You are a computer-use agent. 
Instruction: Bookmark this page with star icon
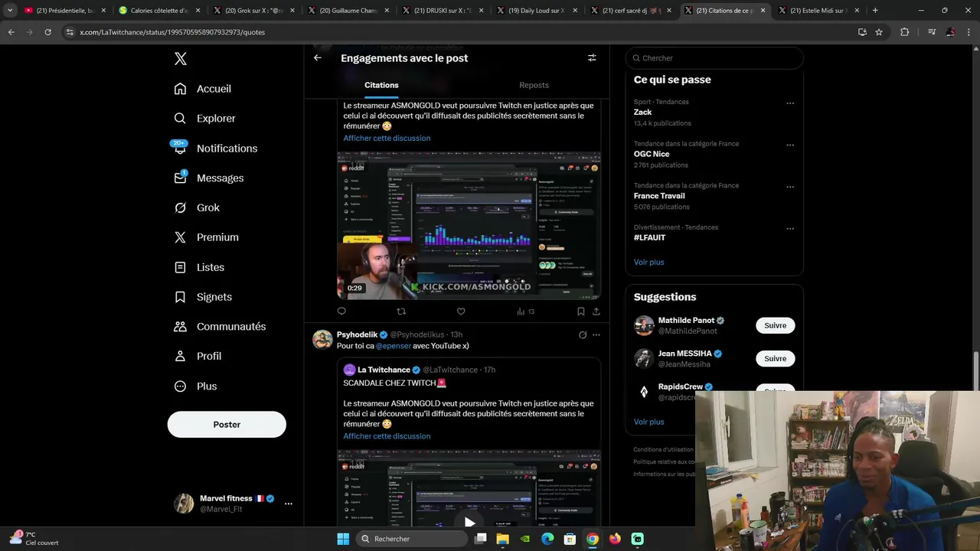pyautogui.click(x=879, y=32)
